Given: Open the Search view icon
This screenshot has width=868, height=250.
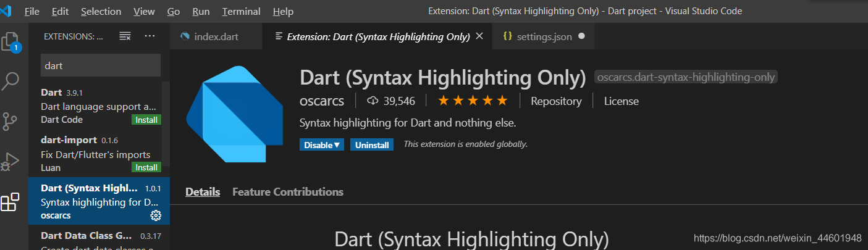Looking at the screenshot, I should point(11,80).
